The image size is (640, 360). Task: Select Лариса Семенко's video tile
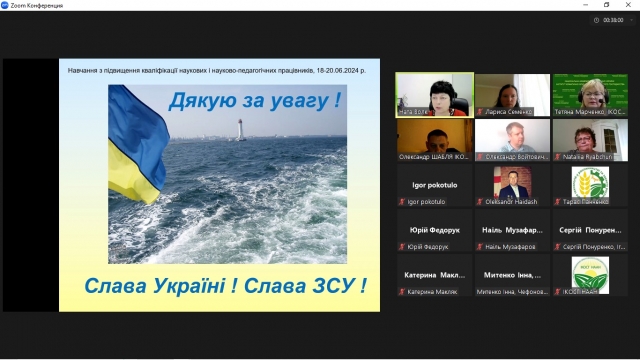coord(513,95)
